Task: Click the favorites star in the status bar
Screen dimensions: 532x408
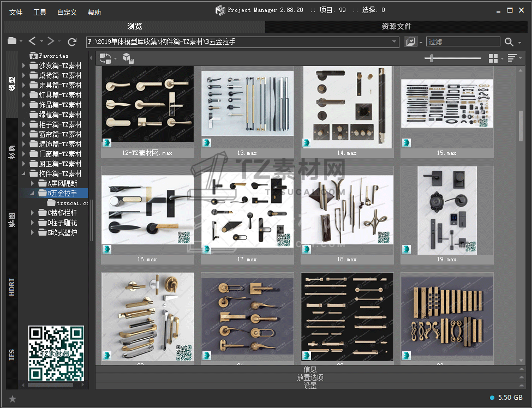Action: tap(13, 399)
